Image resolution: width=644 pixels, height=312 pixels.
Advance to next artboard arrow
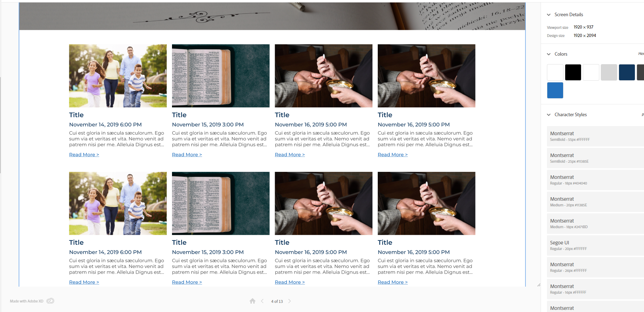(x=289, y=301)
